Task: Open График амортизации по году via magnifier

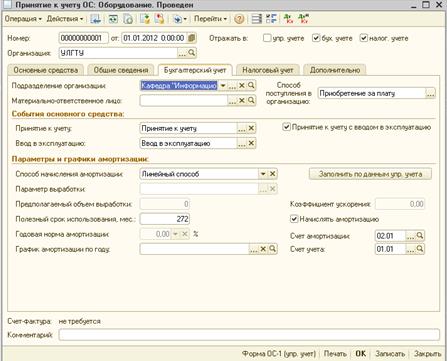Action: 272,249
